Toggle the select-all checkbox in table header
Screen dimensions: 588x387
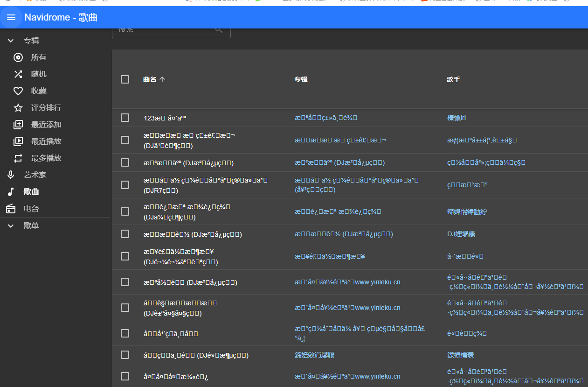pos(125,79)
